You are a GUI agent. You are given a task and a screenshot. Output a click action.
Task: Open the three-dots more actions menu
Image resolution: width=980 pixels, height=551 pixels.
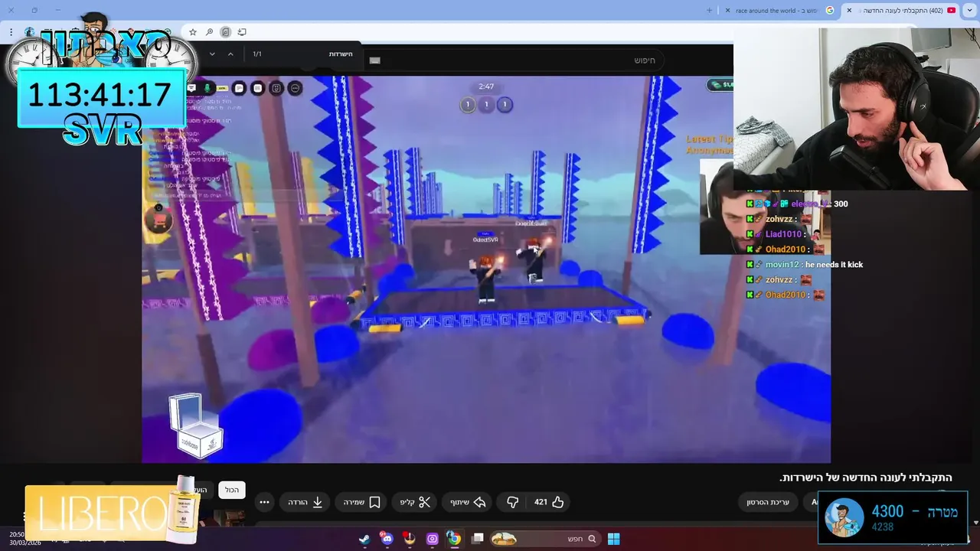point(264,502)
